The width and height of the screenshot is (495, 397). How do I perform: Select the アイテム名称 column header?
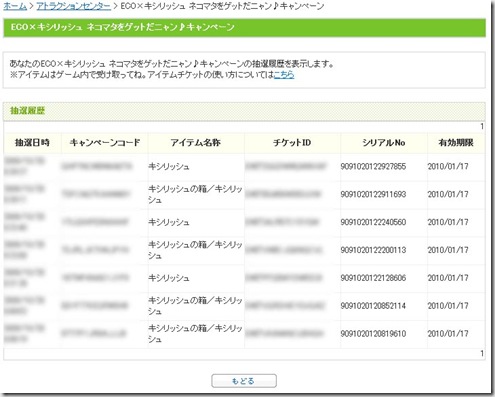[196, 143]
